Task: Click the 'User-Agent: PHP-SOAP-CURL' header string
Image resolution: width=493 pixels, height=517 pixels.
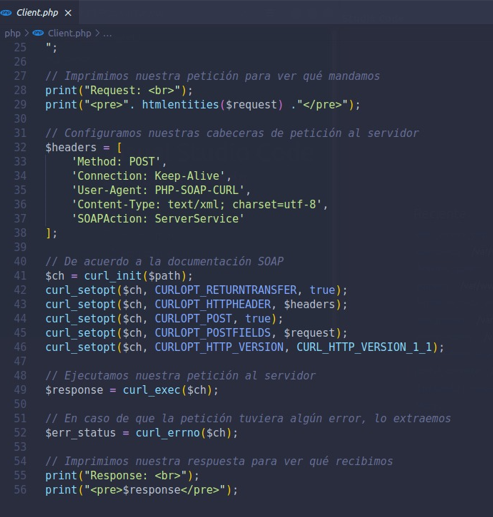Action: (158, 190)
